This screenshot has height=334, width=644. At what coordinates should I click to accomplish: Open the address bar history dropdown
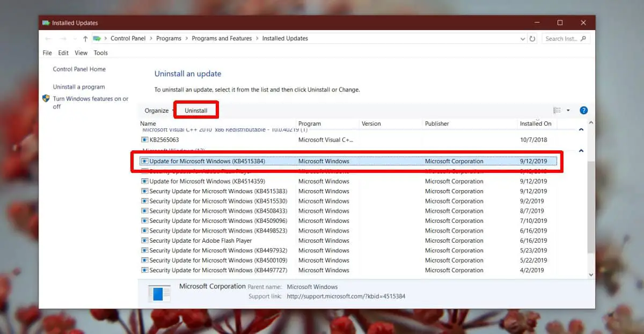pyautogui.click(x=523, y=39)
